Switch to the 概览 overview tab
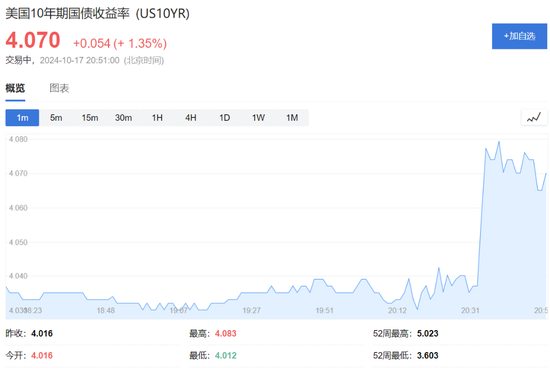This screenshot has width=550, height=373. click(x=15, y=88)
